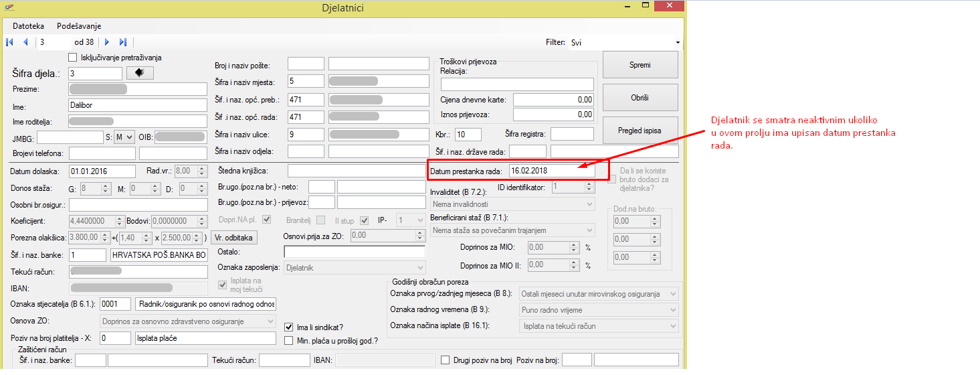Expand the gender S dropdown
This screenshot has width=980, height=375.
point(124,137)
